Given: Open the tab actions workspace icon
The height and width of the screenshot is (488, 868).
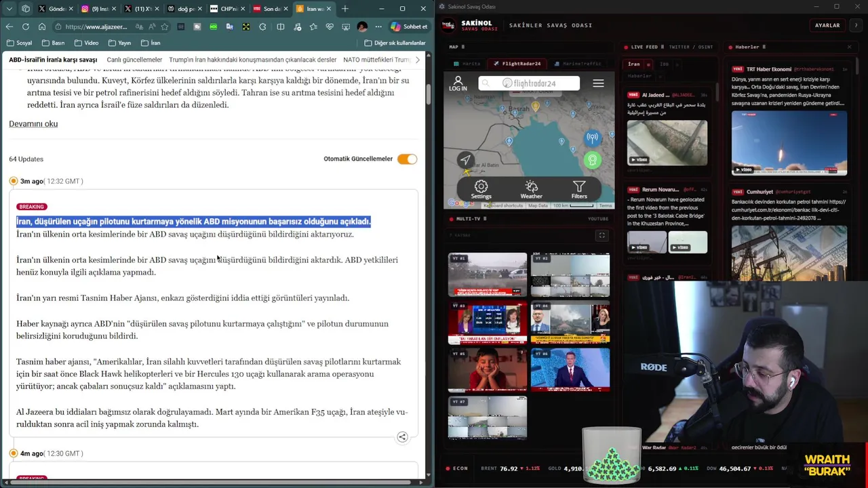Looking at the screenshot, I should point(26,9).
